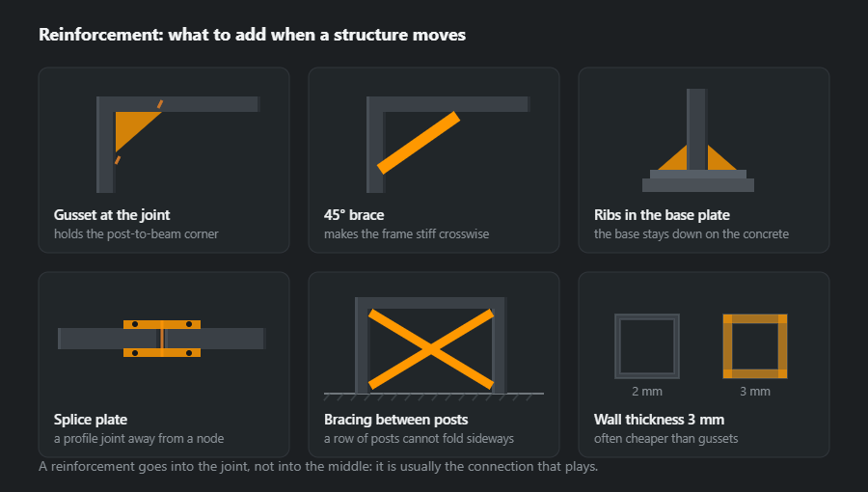The image size is (868, 492).
Task: Click the 'Bracing between posts' heading
Action: point(395,420)
